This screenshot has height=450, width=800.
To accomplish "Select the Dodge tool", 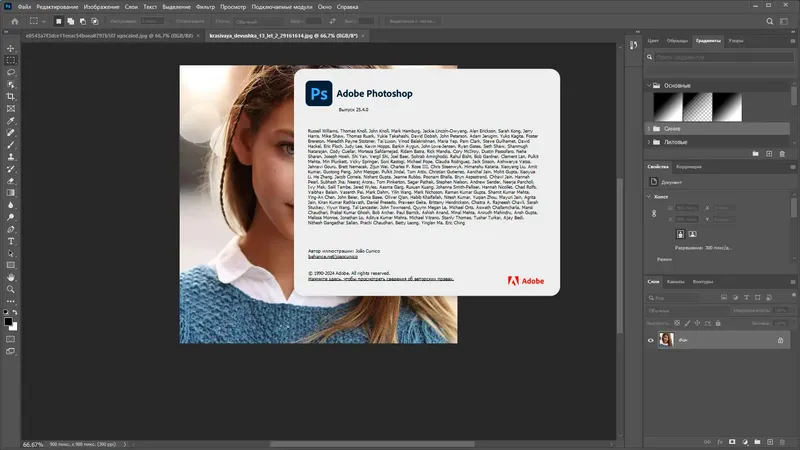I will click(x=11, y=217).
